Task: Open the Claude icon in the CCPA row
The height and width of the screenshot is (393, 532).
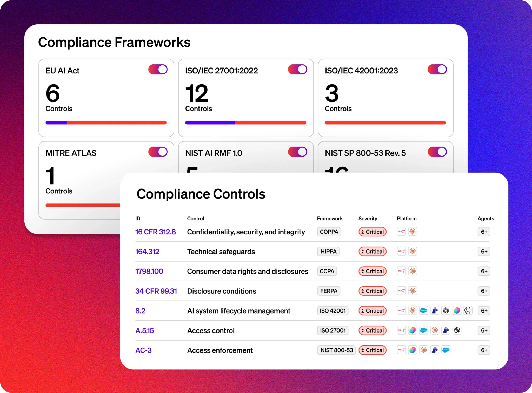Action: click(413, 271)
